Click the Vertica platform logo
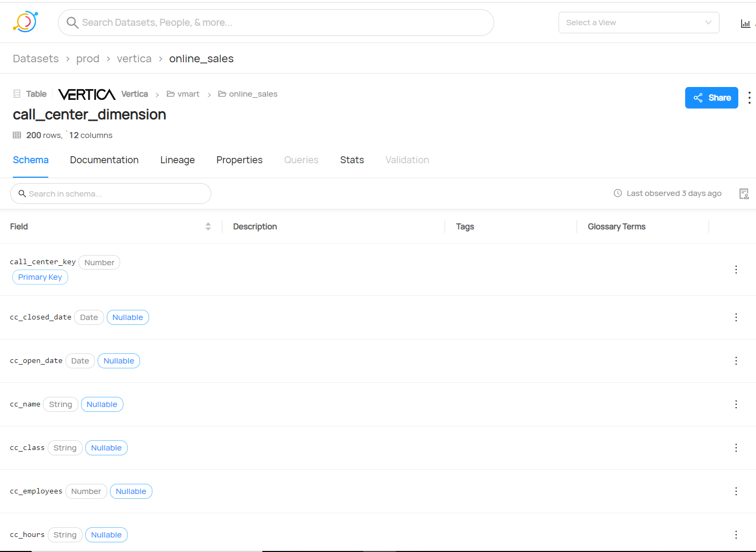 point(87,95)
